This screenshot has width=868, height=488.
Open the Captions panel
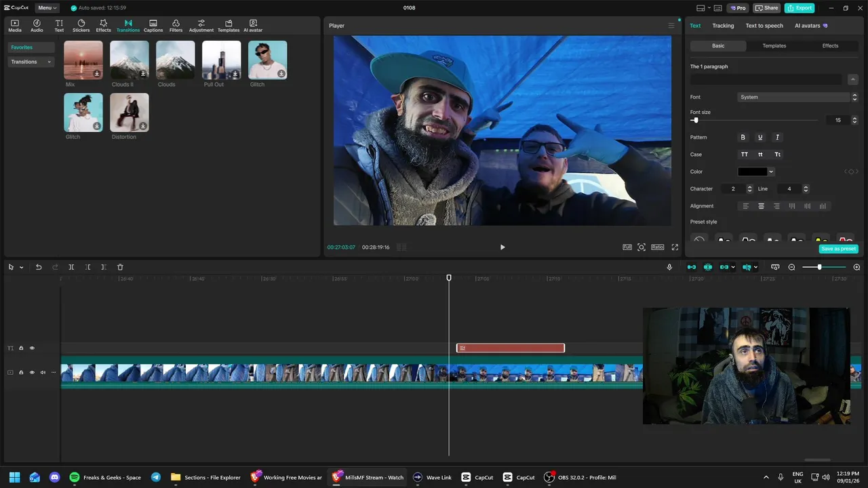coord(153,26)
